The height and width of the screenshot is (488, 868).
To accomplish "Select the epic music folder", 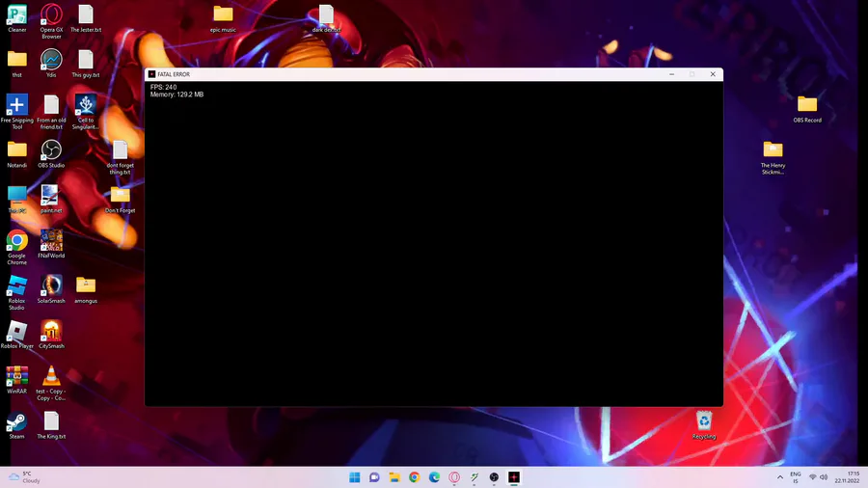I will [x=223, y=18].
